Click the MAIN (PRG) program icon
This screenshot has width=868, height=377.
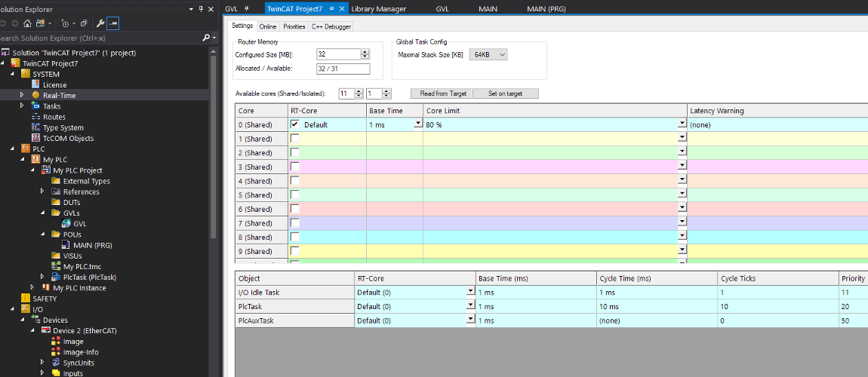click(x=66, y=245)
